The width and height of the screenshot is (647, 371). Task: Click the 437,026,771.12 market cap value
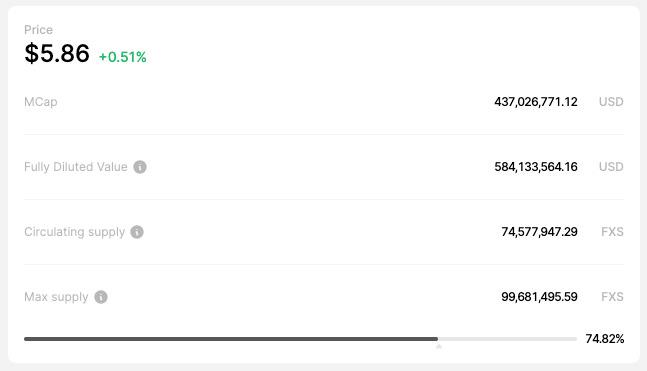pos(536,102)
